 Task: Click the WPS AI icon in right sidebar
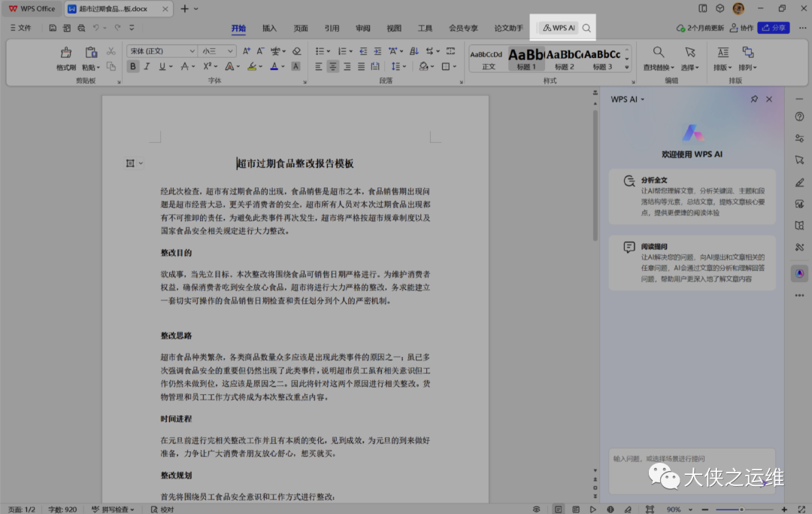799,273
